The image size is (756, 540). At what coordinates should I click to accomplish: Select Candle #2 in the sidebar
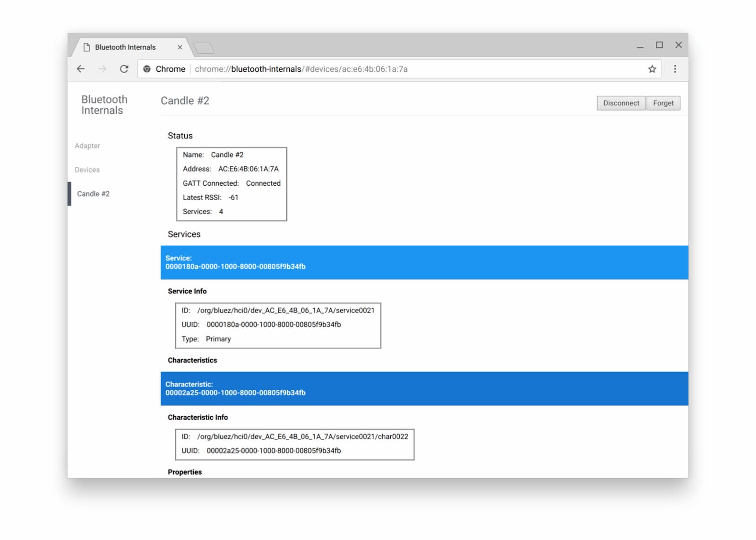(x=94, y=193)
